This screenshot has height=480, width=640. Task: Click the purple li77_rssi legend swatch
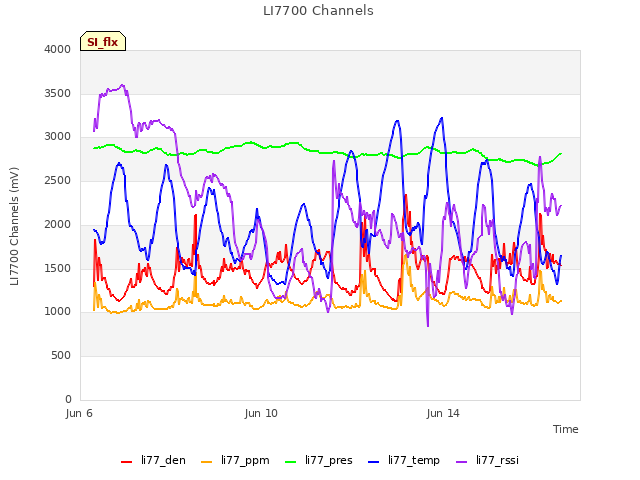[461, 462]
